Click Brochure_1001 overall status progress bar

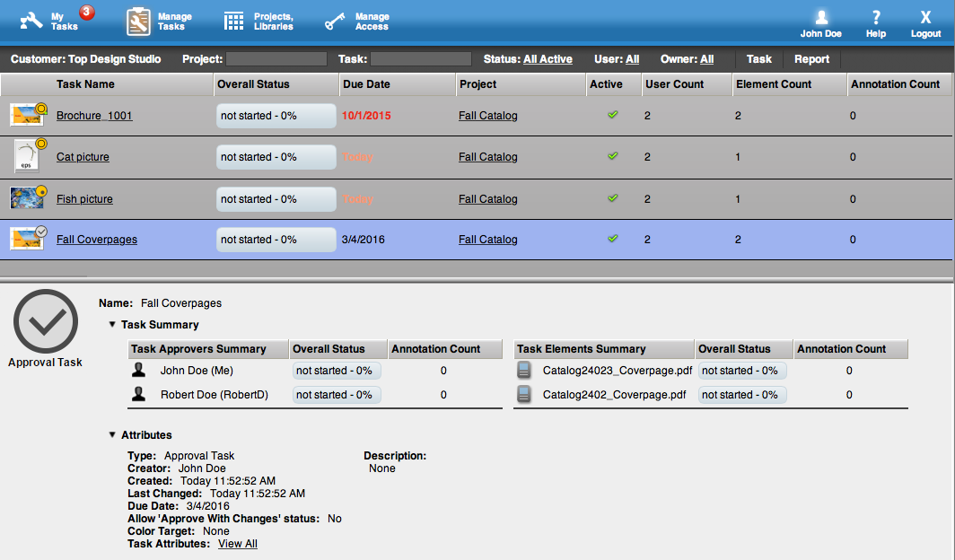coord(276,116)
